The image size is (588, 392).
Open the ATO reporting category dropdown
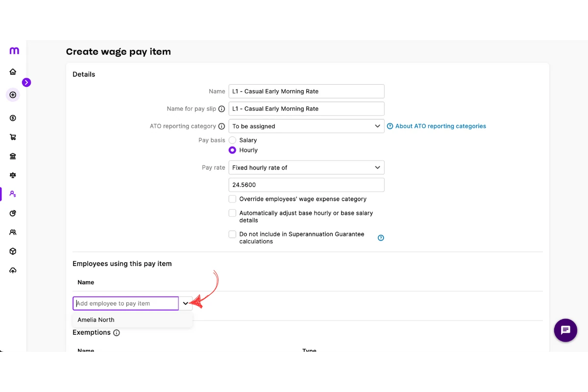click(x=306, y=126)
